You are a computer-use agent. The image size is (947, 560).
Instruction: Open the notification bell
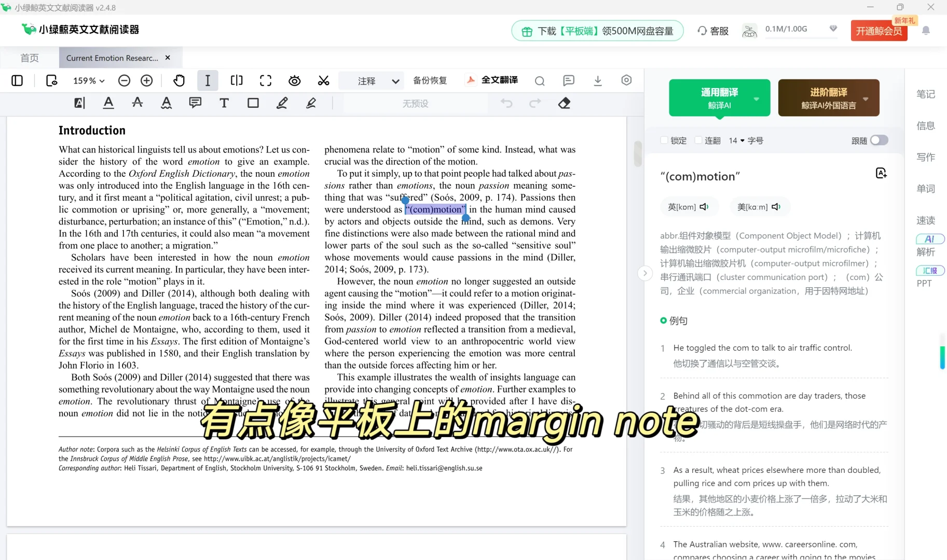(926, 31)
